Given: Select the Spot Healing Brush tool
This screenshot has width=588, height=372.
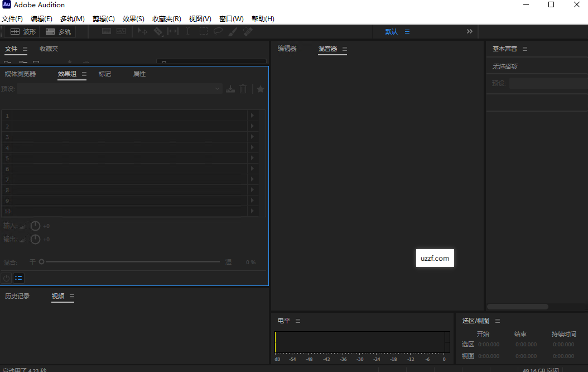Looking at the screenshot, I should pos(247,32).
